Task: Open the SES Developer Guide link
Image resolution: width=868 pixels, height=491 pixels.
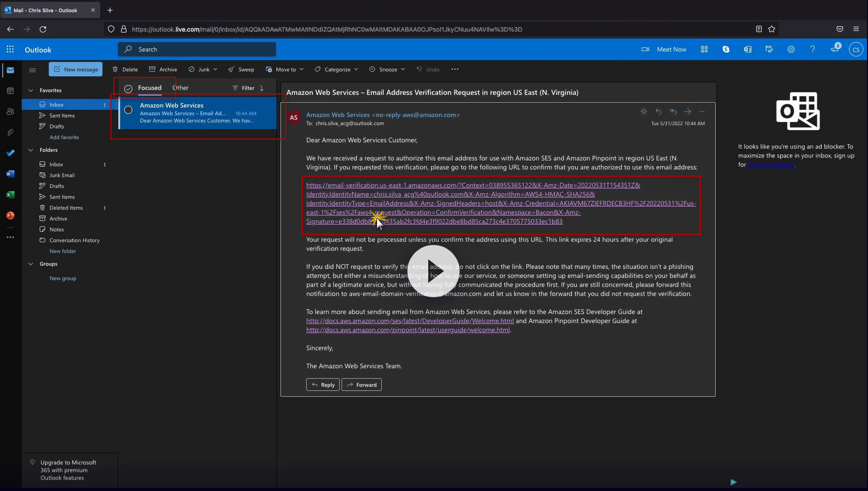Action: tap(410, 321)
